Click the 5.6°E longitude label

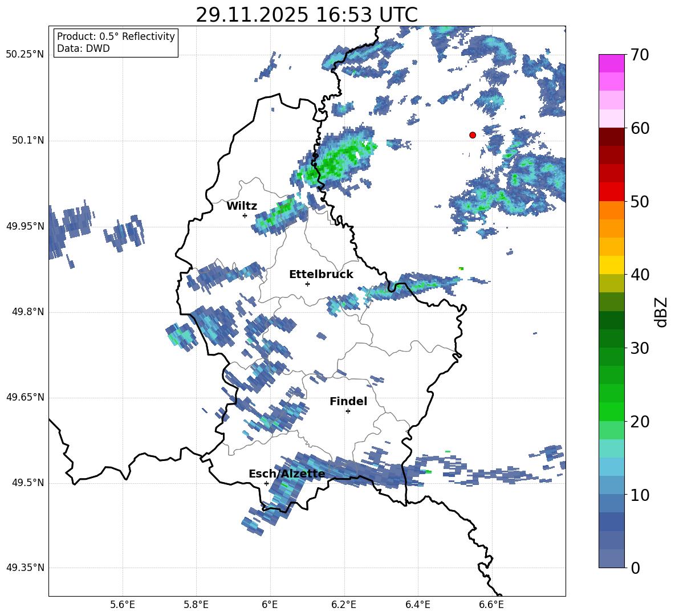click(x=123, y=605)
